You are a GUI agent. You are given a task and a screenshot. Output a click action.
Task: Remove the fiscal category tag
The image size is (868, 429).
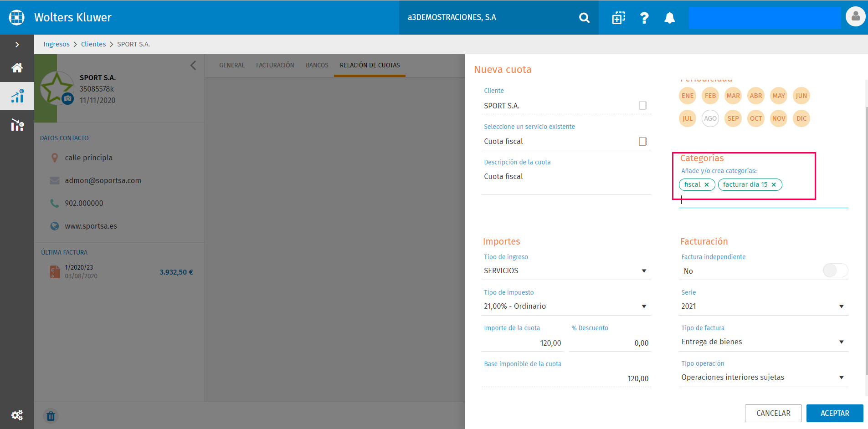(x=706, y=184)
